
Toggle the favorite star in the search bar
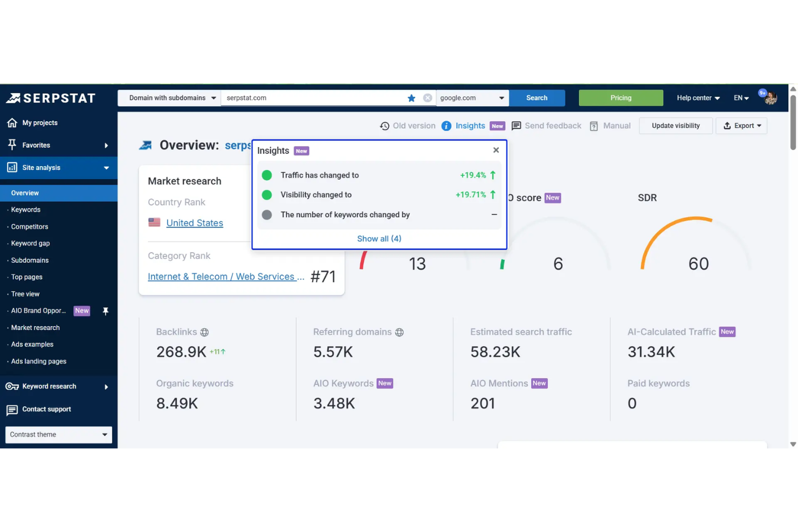click(411, 98)
